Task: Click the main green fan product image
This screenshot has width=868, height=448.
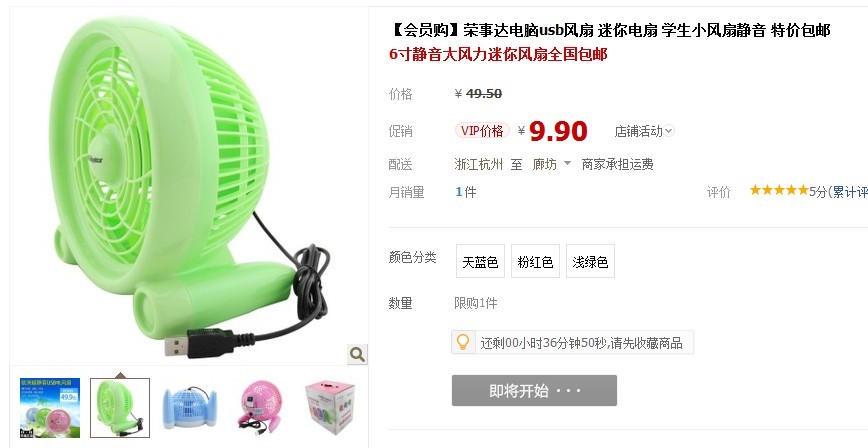Action: [189, 186]
